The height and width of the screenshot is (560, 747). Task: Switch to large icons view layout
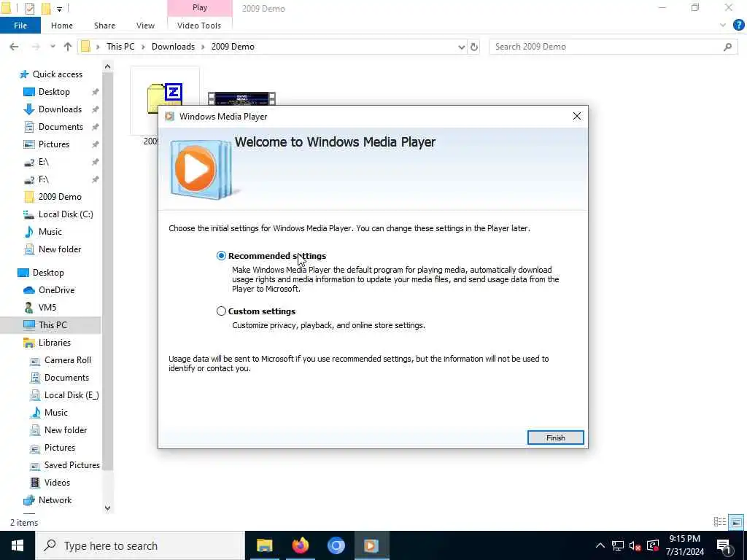pyautogui.click(x=737, y=522)
